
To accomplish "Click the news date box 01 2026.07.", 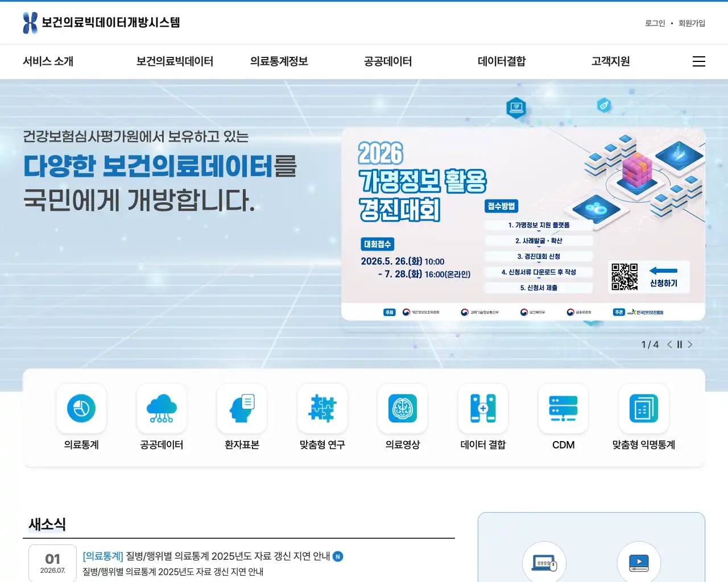I will (x=52, y=564).
